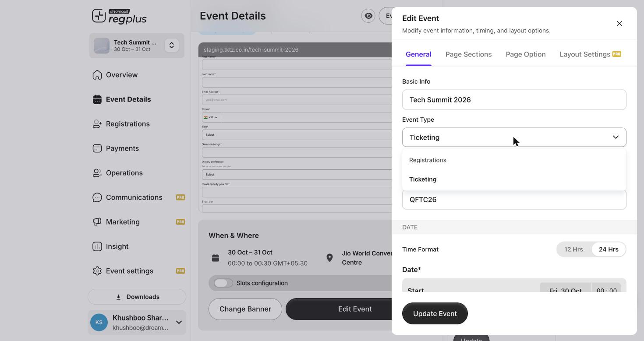Click the Insight chart icon
Image resolution: width=644 pixels, height=341 pixels.
coord(97,246)
